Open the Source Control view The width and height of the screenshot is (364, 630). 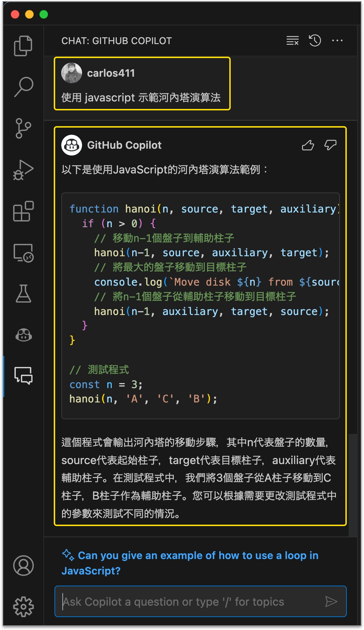23,128
